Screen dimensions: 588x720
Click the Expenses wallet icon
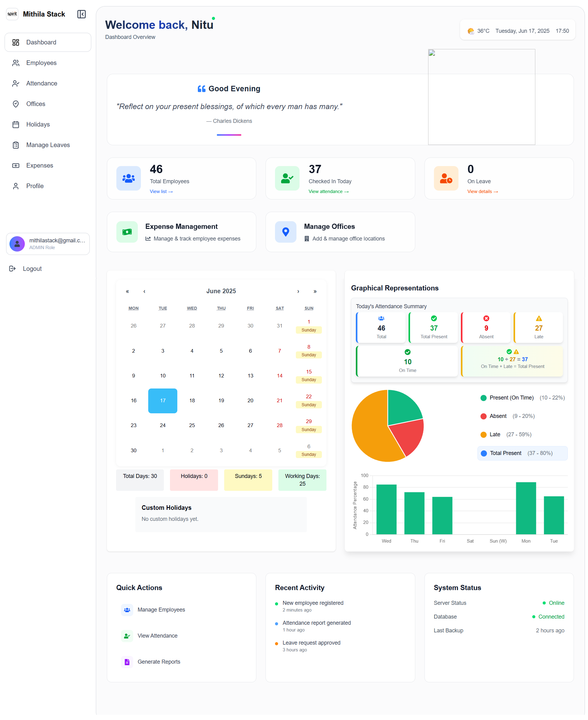pyautogui.click(x=16, y=165)
